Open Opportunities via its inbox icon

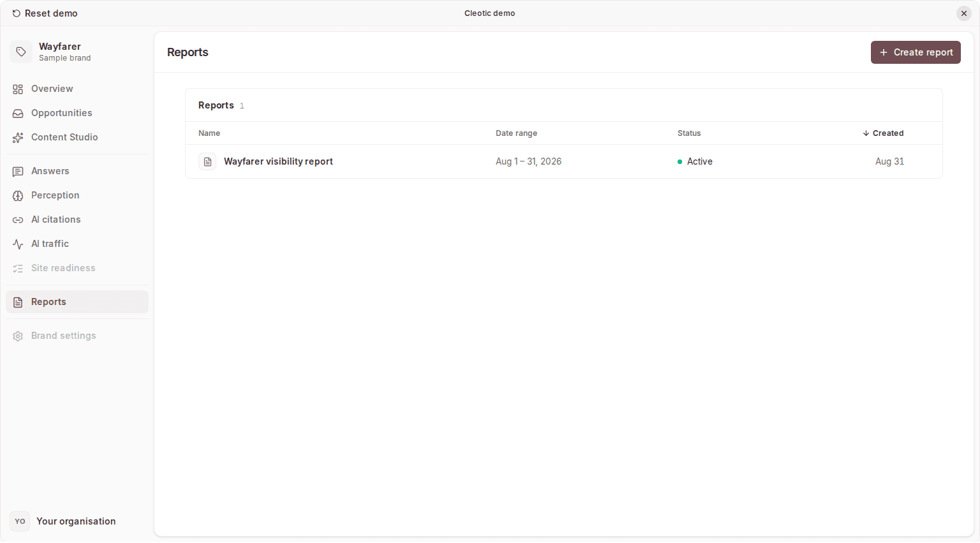click(x=18, y=114)
